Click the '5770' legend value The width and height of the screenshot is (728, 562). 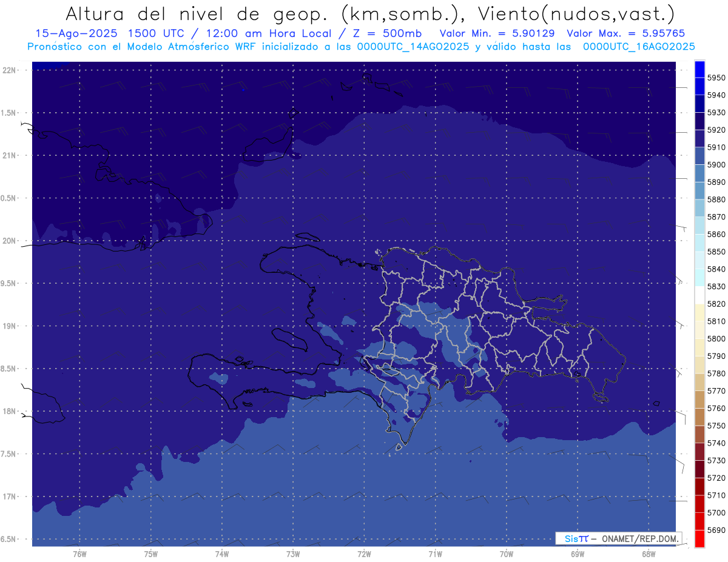pos(716,391)
